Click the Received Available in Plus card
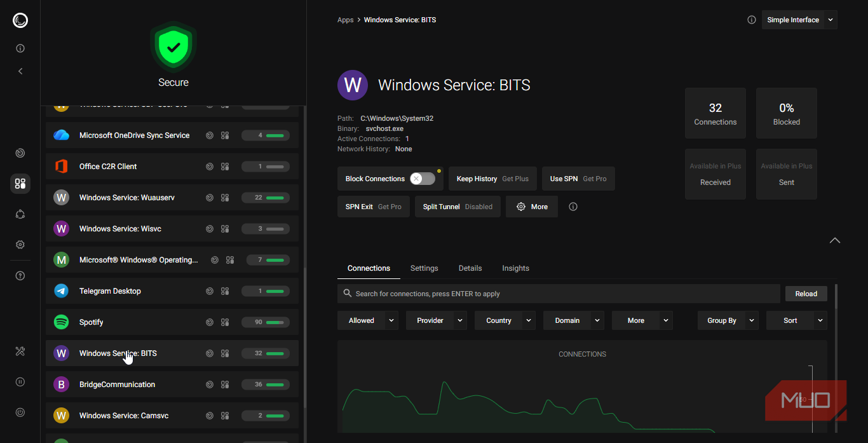The image size is (868, 443). click(715, 174)
